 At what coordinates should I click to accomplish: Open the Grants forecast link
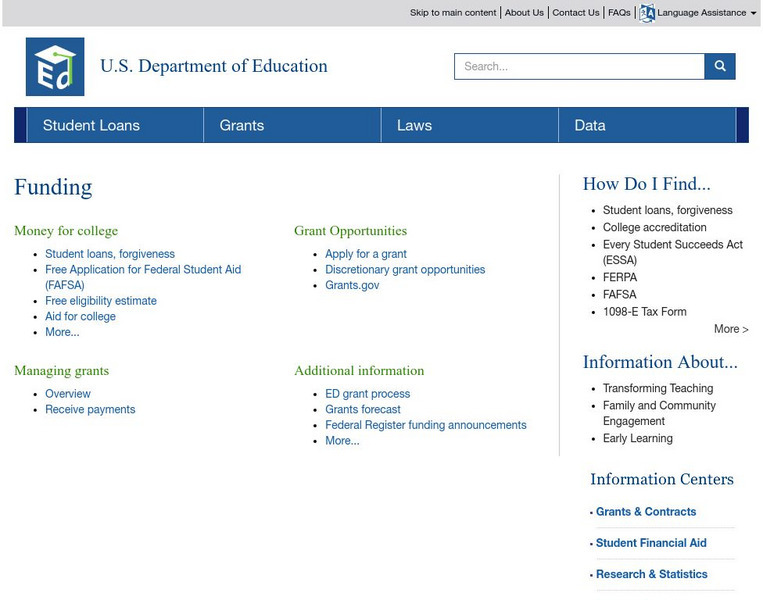click(363, 409)
